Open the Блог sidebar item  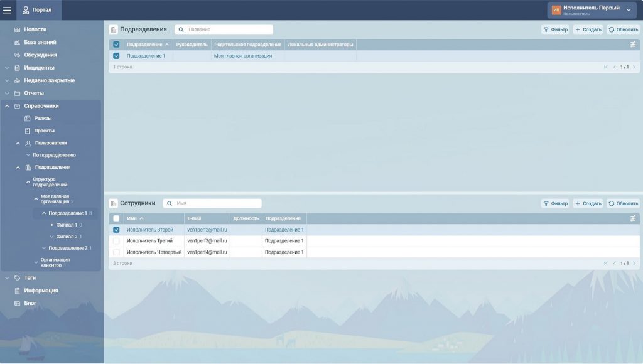30,303
